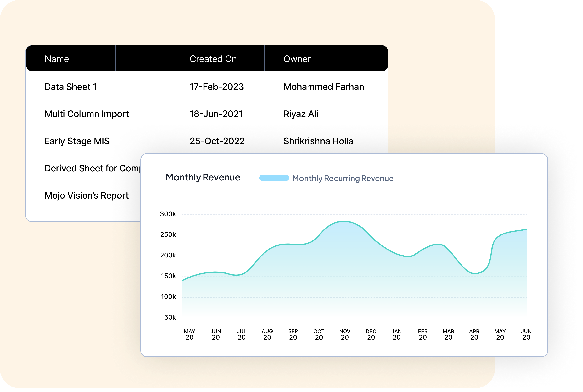Click the date 17-Feb-2023
The image size is (583, 392).
point(216,87)
